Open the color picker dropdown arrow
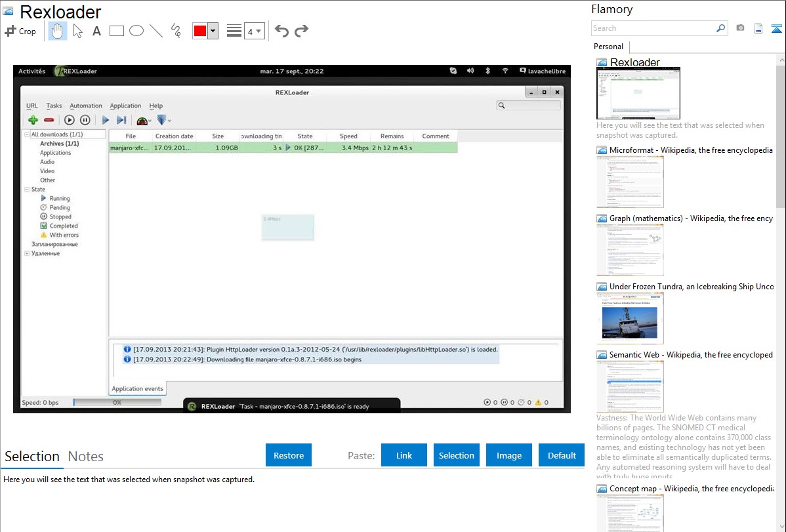This screenshot has width=786, height=532. (x=213, y=31)
